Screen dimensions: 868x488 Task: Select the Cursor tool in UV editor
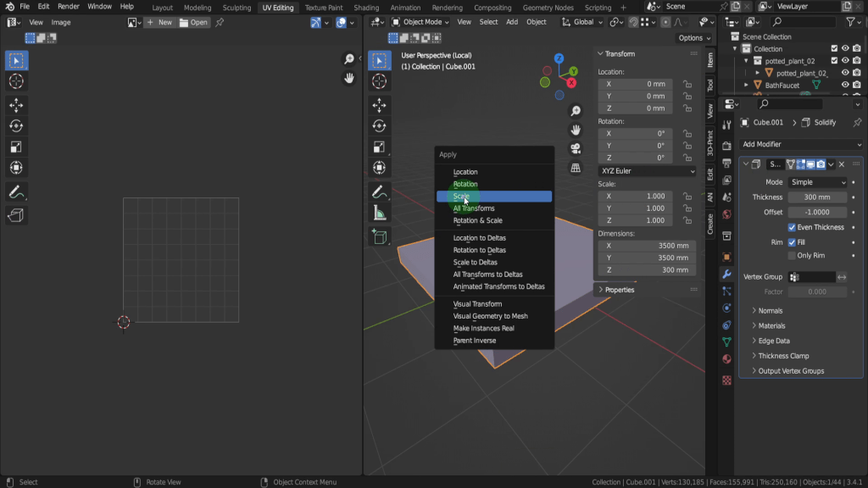(x=16, y=81)
